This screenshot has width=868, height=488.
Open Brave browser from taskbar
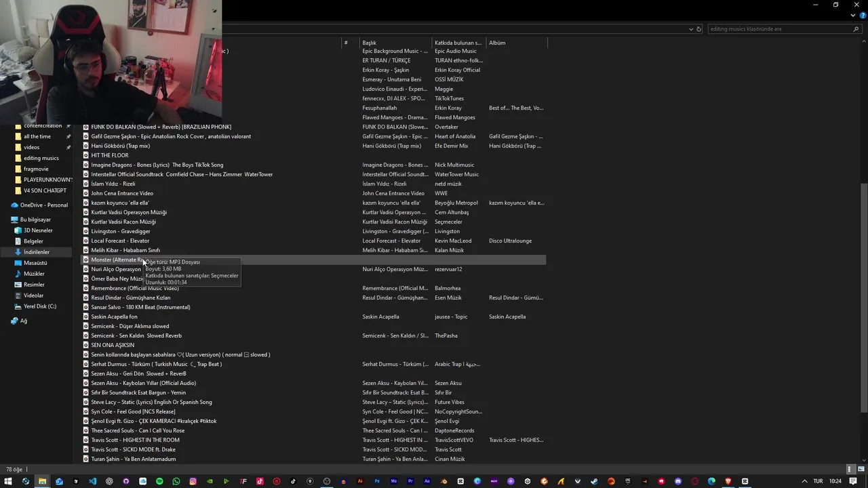click(728, 481)
